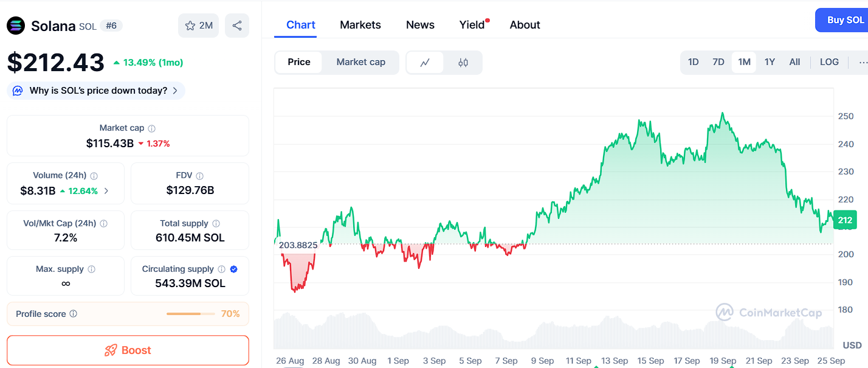Click the volume bars at the chart bottom

point(553,332)
